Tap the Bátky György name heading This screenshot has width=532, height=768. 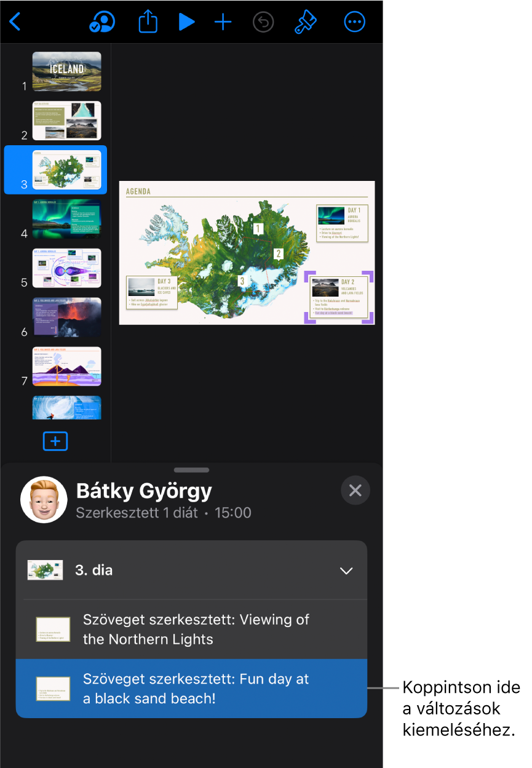coord(144,490)
